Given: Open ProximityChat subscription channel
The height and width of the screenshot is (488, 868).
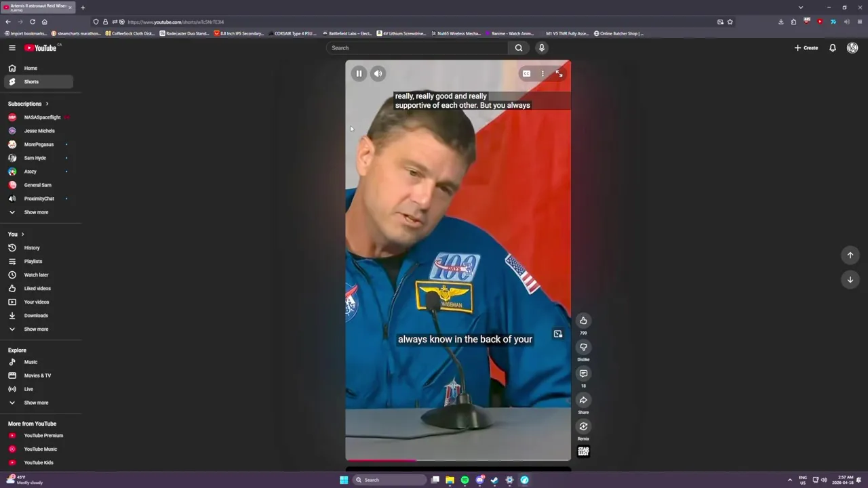Looking at the screenshot, I should coord(38,199).
